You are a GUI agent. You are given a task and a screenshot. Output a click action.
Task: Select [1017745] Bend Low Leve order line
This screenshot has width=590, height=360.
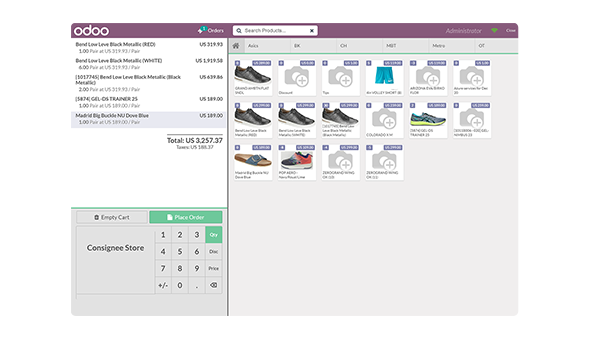pyautogui.click(x=149, y=83)
